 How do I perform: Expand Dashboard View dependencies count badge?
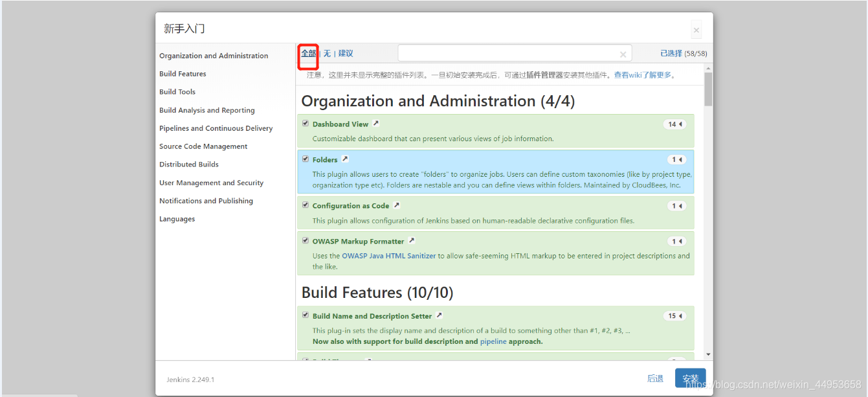[x=675, y=124]
